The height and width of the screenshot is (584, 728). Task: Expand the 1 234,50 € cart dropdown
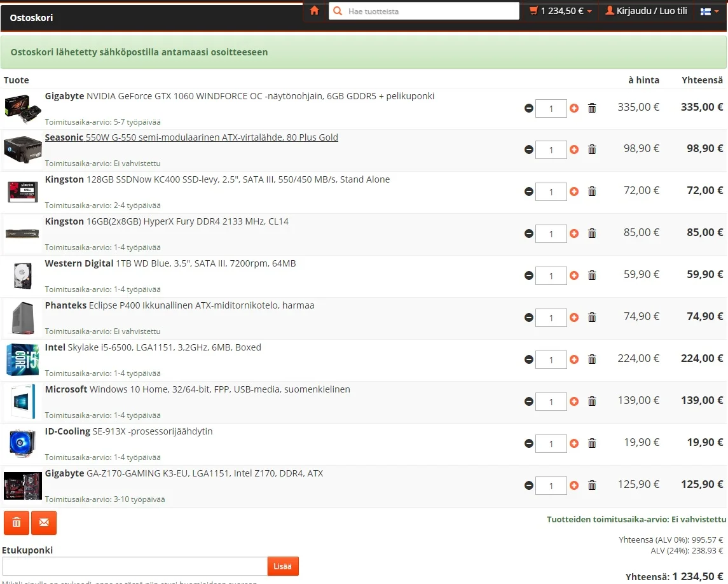tap(561, 11)
